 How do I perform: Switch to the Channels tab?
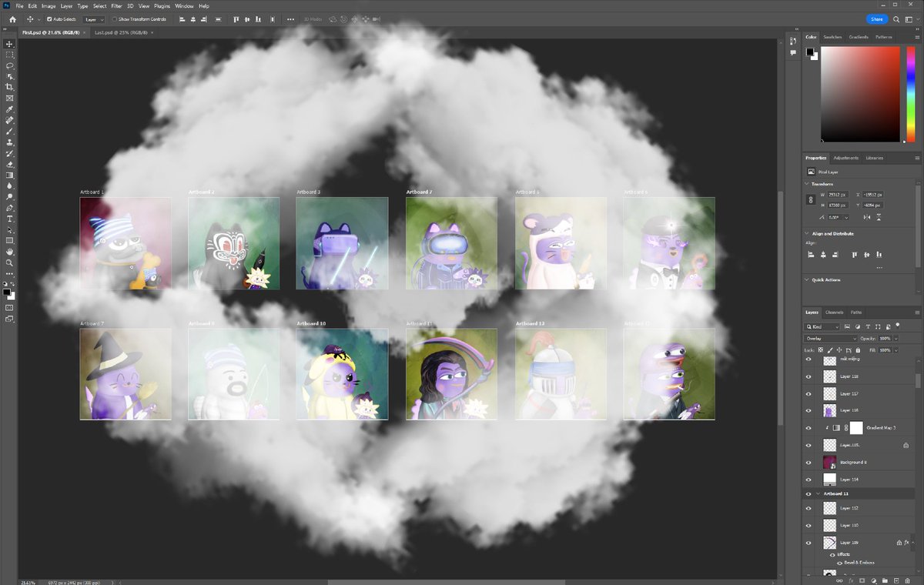pyautogui.click(x=835, y=313)
